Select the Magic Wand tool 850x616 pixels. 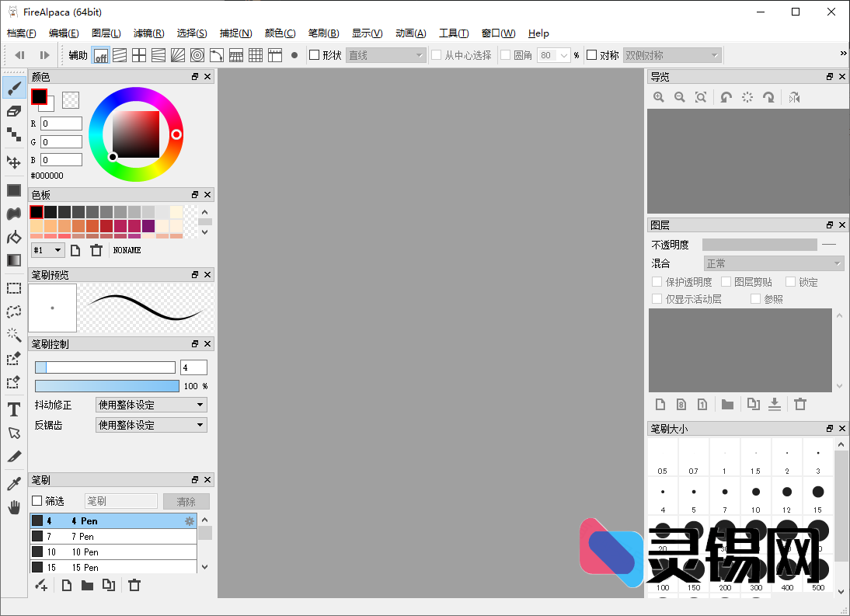[13, 334]
